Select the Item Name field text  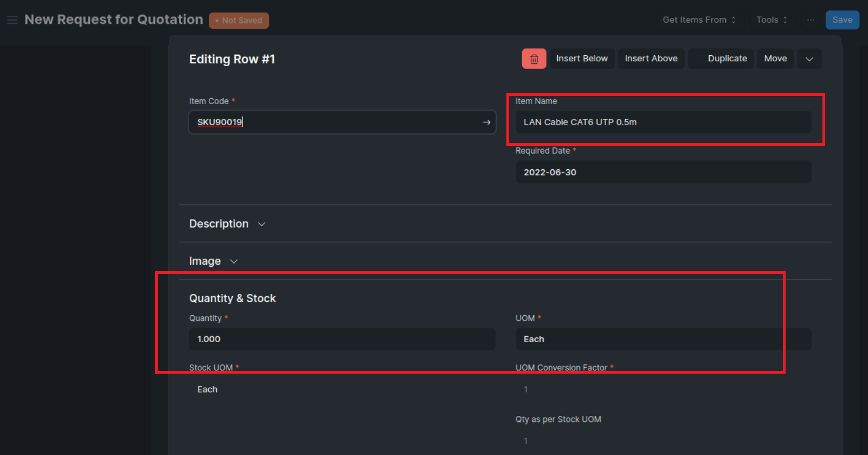[663, 122]
